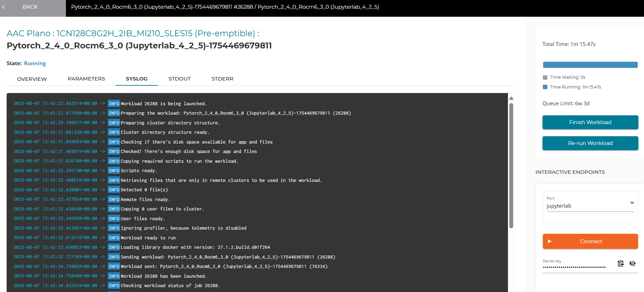Viewport: 644px width, 292px height.
Task: Open the Port dropdown arrow
Action: (x=632, y=203)
